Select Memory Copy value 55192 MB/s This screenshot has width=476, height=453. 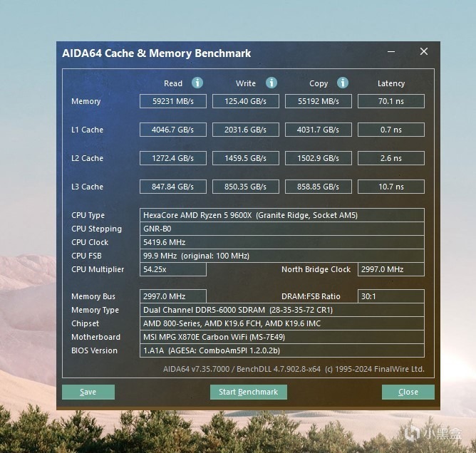[x=318, y=101]
